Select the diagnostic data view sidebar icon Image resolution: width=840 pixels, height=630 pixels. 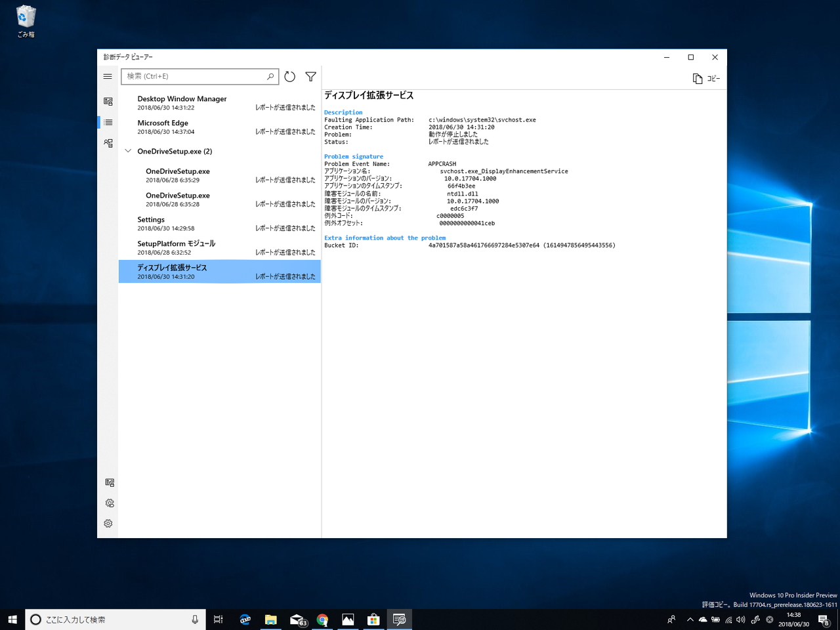coord(108,101)
